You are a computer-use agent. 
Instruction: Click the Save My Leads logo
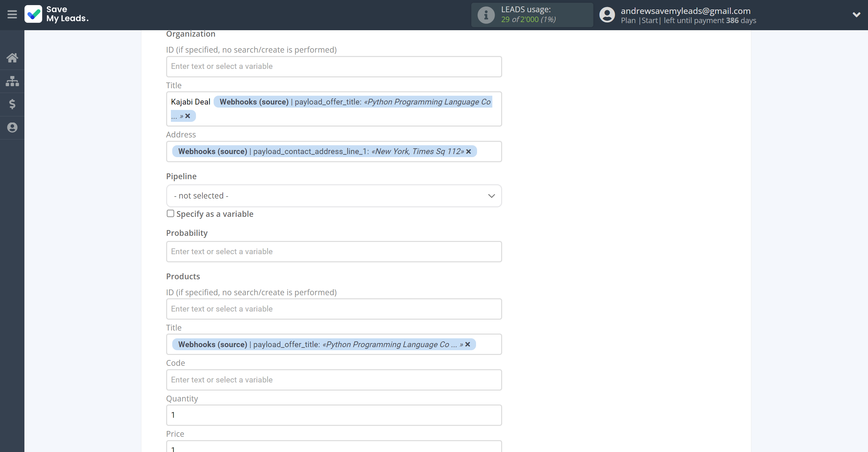click(56, 14)
